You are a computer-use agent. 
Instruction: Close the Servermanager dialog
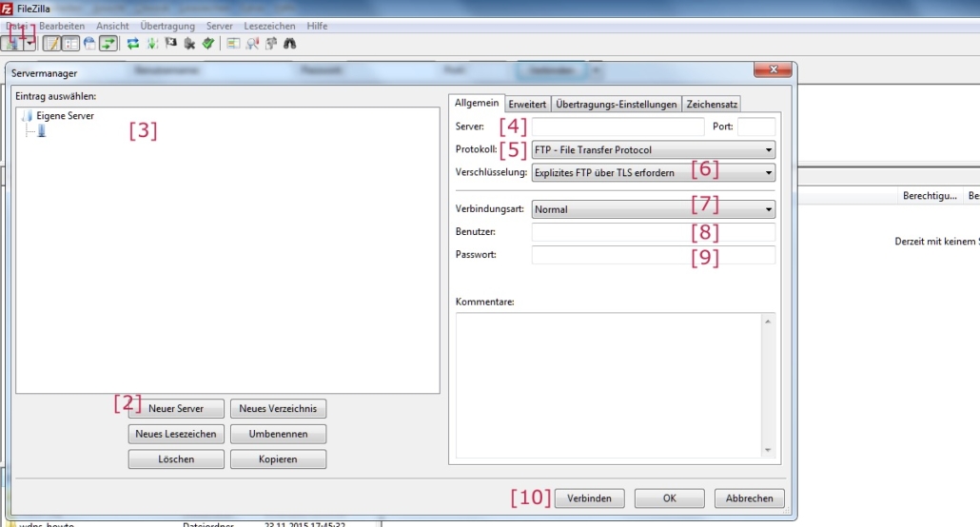pyautogui.click(x=774, y=69)
